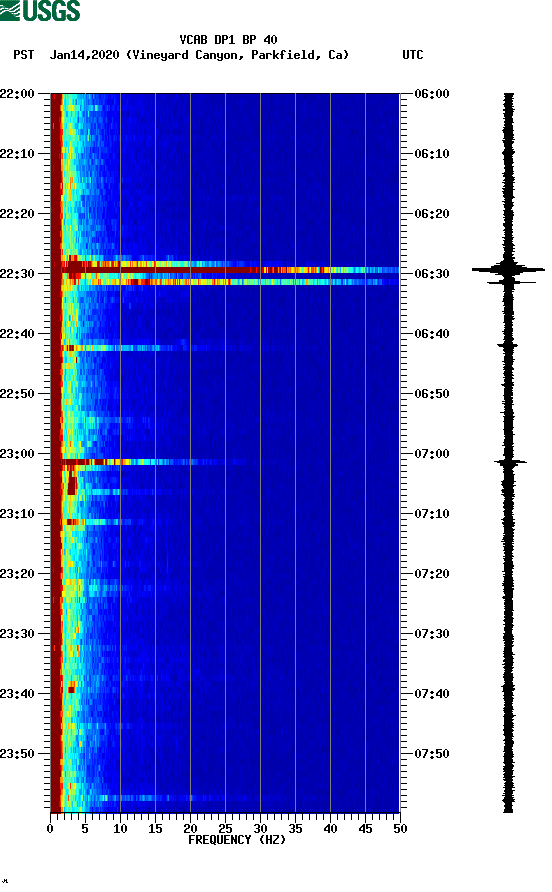Click the 23:20 PST time label

click(17, 574)
